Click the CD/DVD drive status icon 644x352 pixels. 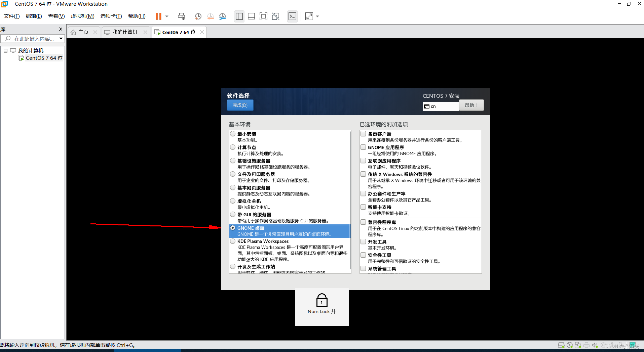pyautogui.click(x=569, y=345)
